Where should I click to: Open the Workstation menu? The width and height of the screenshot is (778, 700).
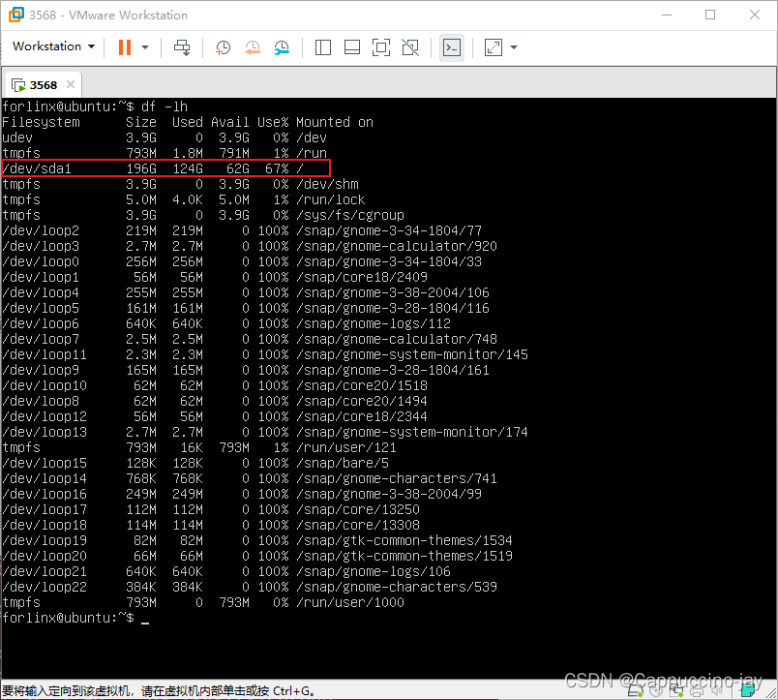click(x=53, y=46)
